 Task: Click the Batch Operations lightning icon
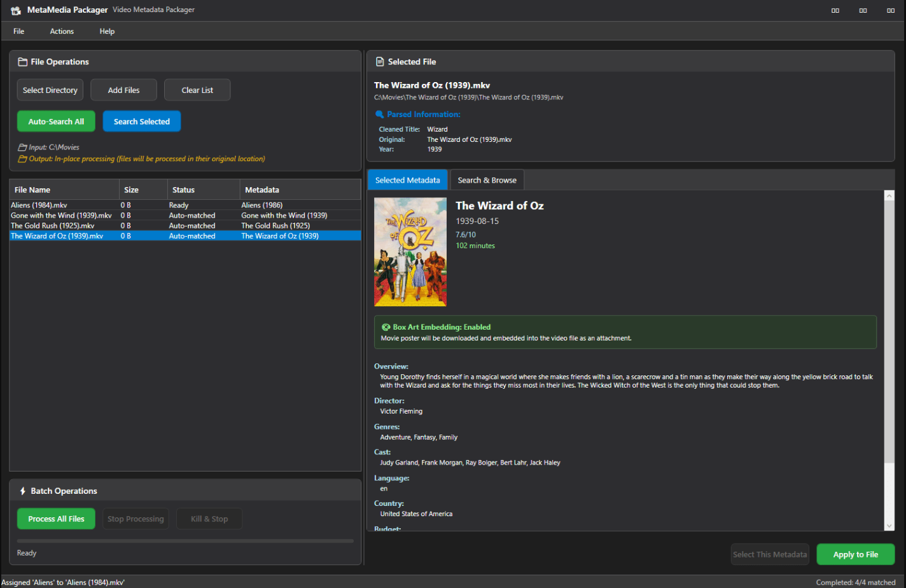(x=23, y=491)
